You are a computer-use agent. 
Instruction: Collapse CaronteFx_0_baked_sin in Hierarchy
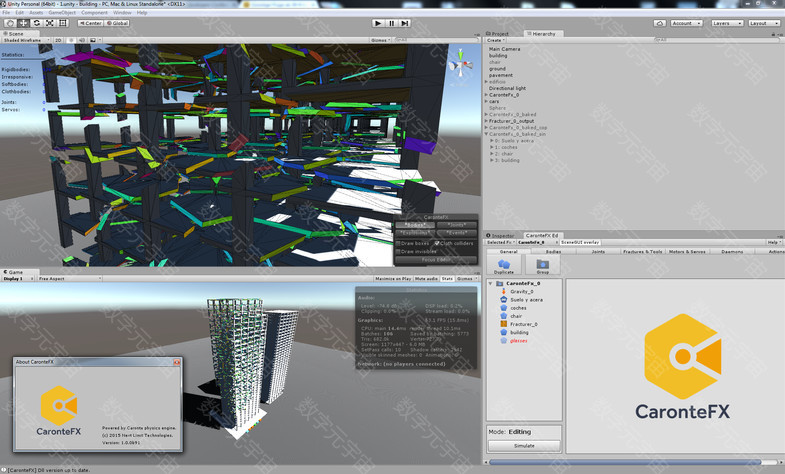tap(486, 134)
